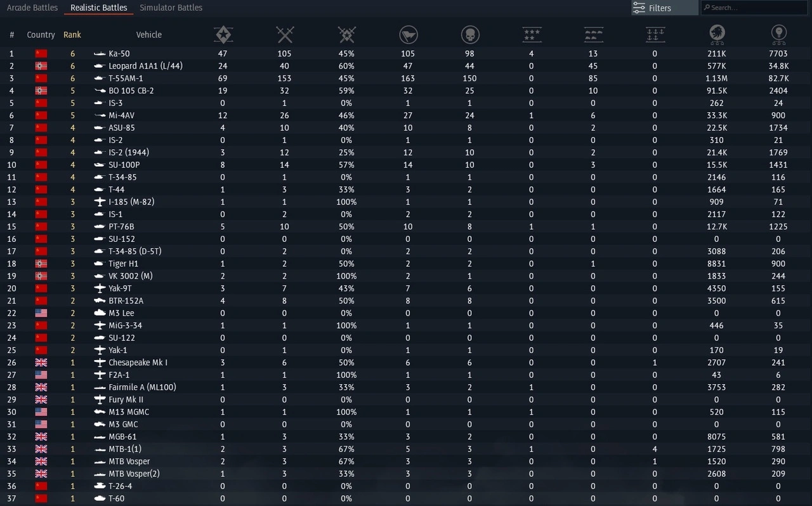Image resolution: width=812 pixels, height=506 pixels.
Task: Sort by the naval kills anchors icon
Action: pyautogui.click(x=655, y=34)
